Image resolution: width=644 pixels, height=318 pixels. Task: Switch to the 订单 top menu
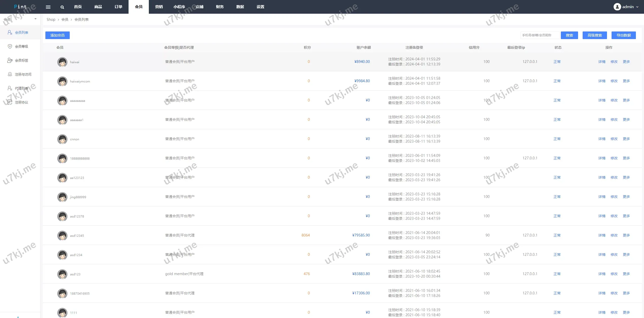coord(118,7)
